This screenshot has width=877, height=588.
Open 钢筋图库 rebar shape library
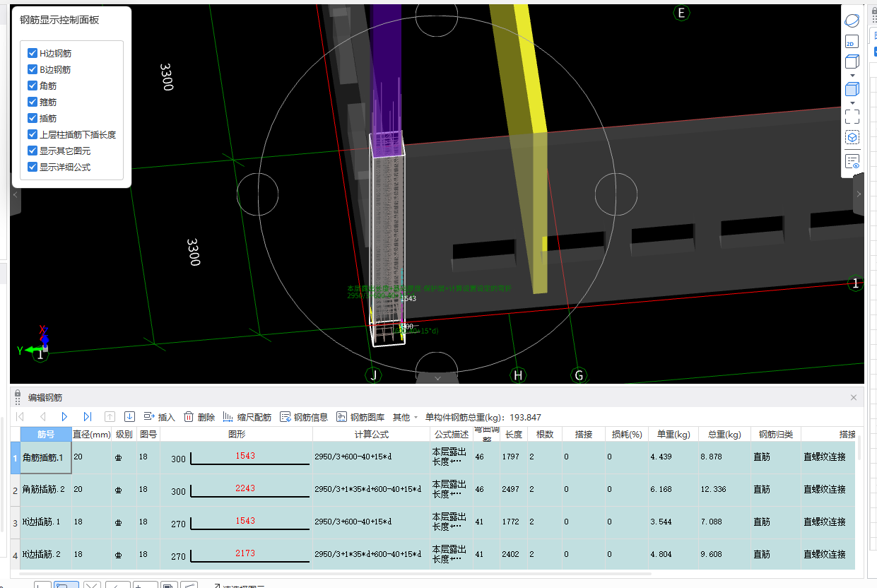pyautogui.click(x=360, y=417)
